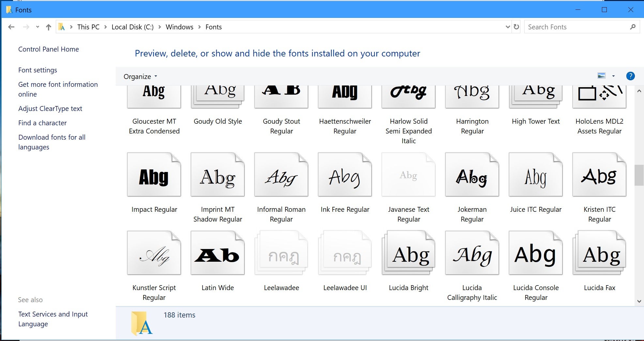Select the Jokerman Regular font icon
This screenshot has width=644, height=341.
[472, 175]
